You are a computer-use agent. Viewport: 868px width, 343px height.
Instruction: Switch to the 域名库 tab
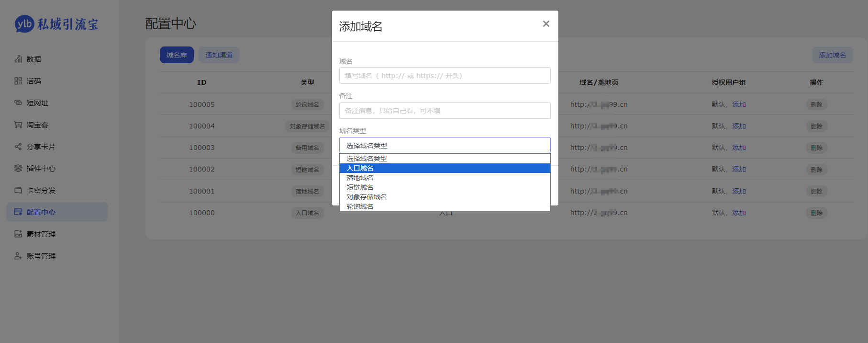click(x=177, y=55)
